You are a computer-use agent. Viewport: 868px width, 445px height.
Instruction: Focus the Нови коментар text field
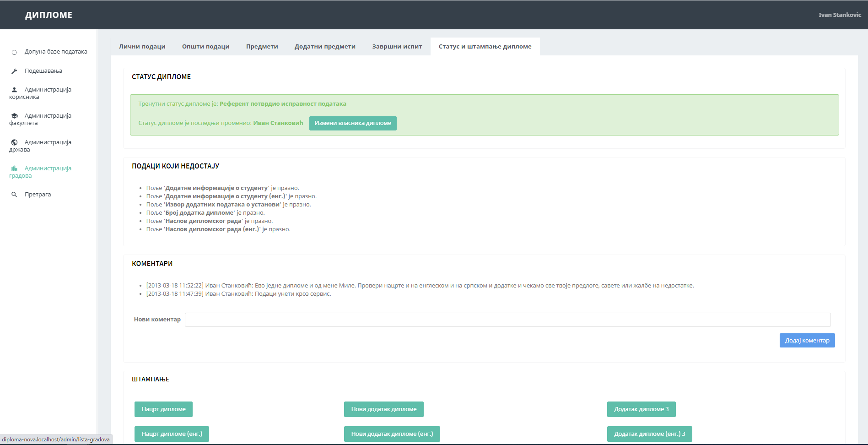tap(507, 320)
